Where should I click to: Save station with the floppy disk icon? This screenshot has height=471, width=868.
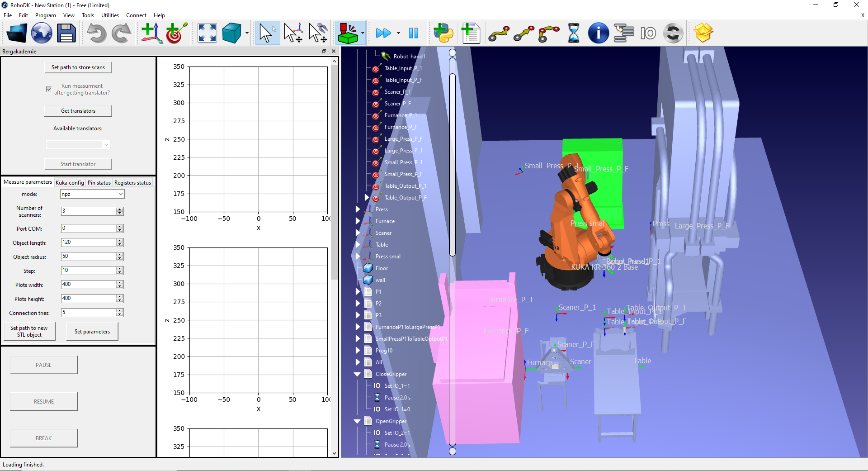click(x=66, y=33)
